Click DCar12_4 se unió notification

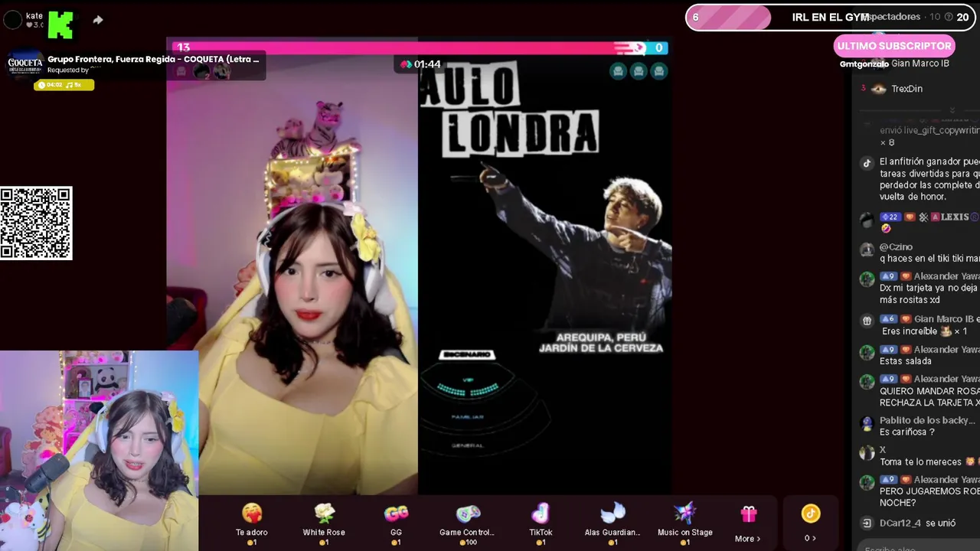point(918,523)
